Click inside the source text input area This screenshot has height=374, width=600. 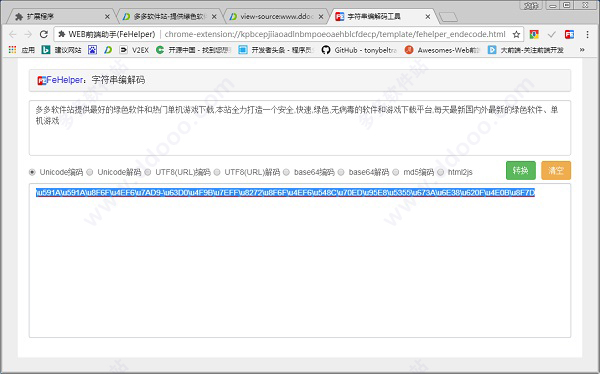pyautogui.click(x=300, y=128)
